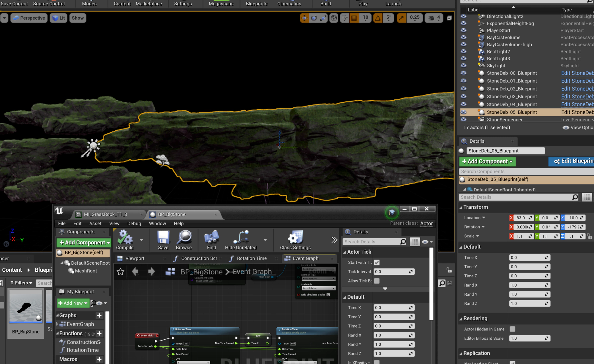Toggle Start with Tick Enabled checkbox
This screenshot has height=364, width=594.
[x=377, y=263]
